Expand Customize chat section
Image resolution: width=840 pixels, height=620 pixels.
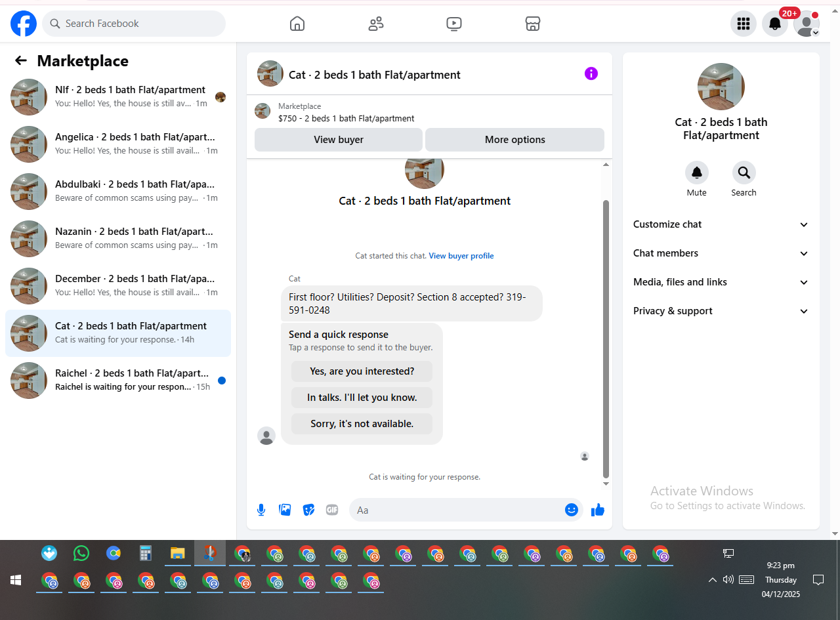[x=721, y=224]
